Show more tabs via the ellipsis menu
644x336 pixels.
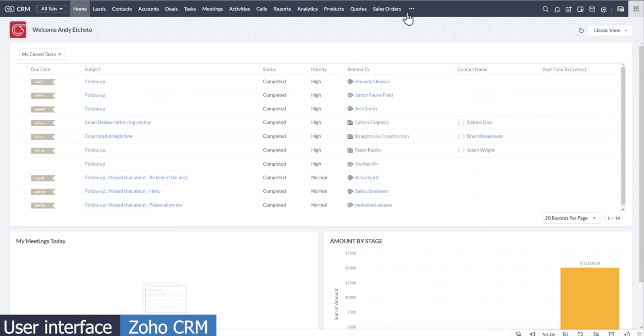pyautogui.click(x=411, y=9)
